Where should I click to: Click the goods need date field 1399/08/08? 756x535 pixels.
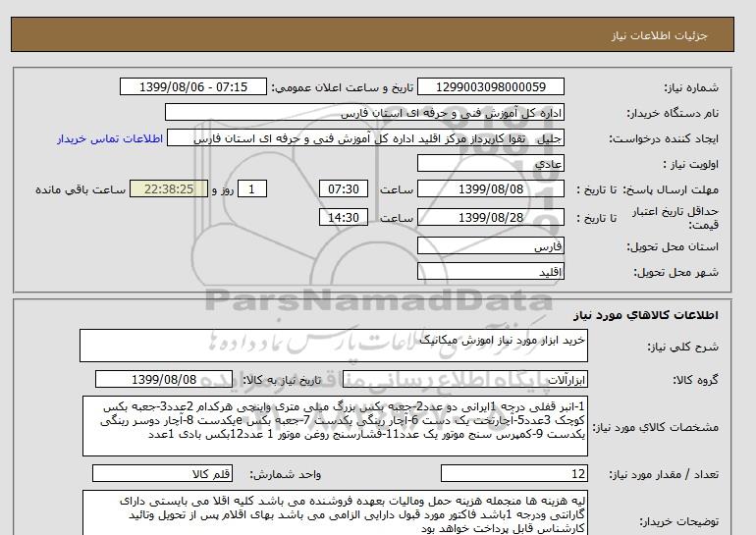click(164, 380)
